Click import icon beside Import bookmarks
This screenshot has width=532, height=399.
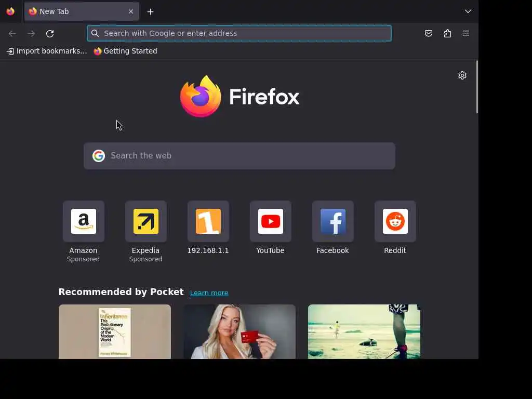pyautogui.click(x=10, y=51)
